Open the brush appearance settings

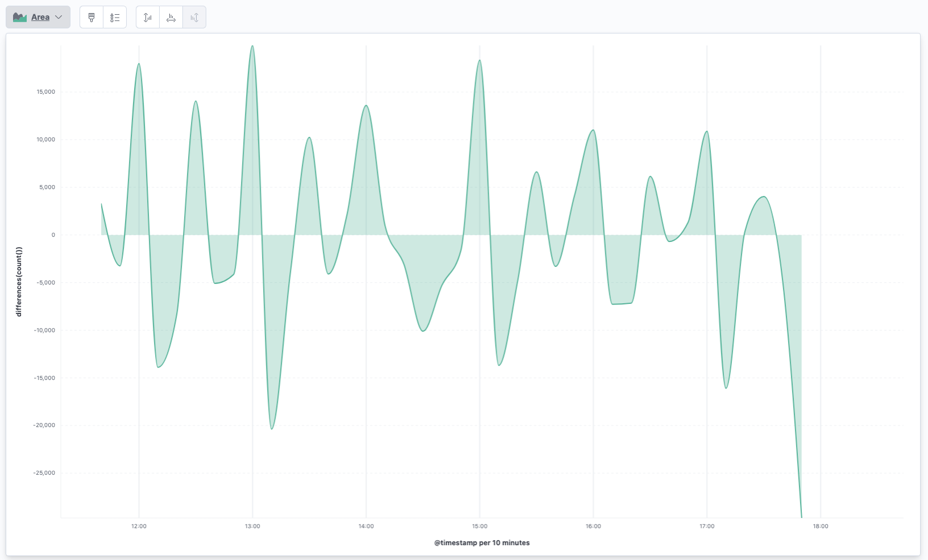tap(91, 18)
